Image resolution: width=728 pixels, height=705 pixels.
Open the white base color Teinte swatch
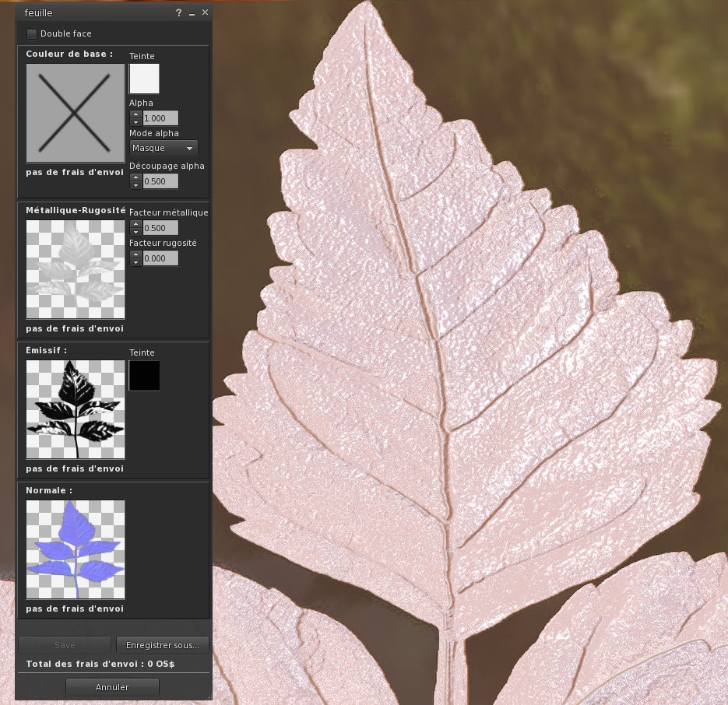click(144, 79)
